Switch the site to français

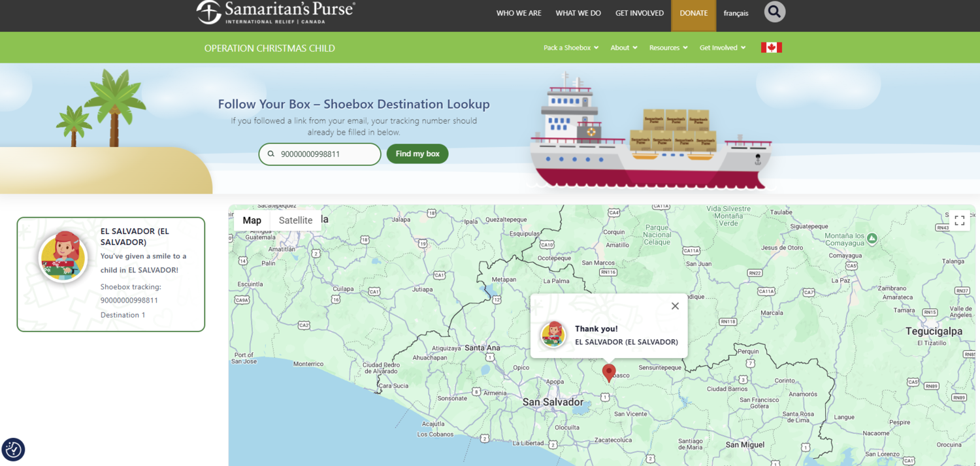point(736,13)
